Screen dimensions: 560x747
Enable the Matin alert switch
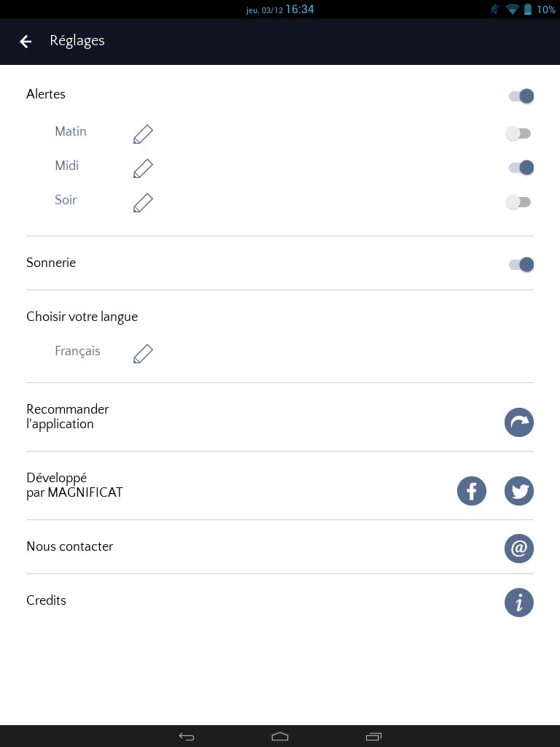(518, 133)
